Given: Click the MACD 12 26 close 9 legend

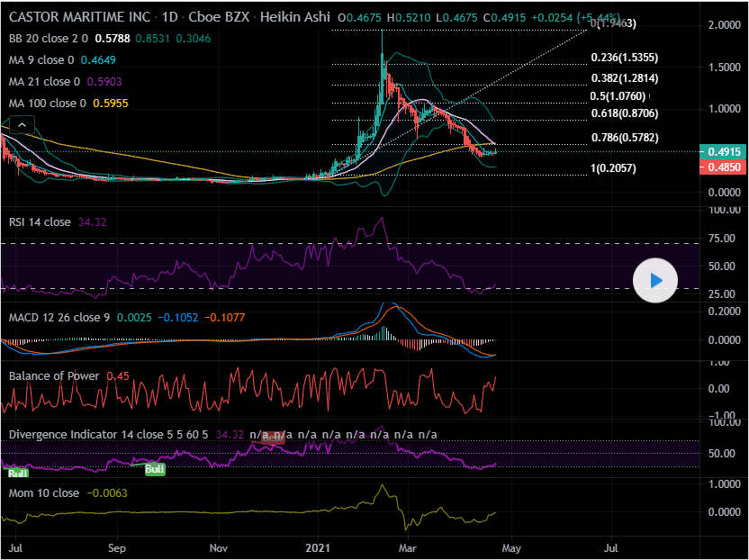Looking at the screenshot, I should point(59,318).
